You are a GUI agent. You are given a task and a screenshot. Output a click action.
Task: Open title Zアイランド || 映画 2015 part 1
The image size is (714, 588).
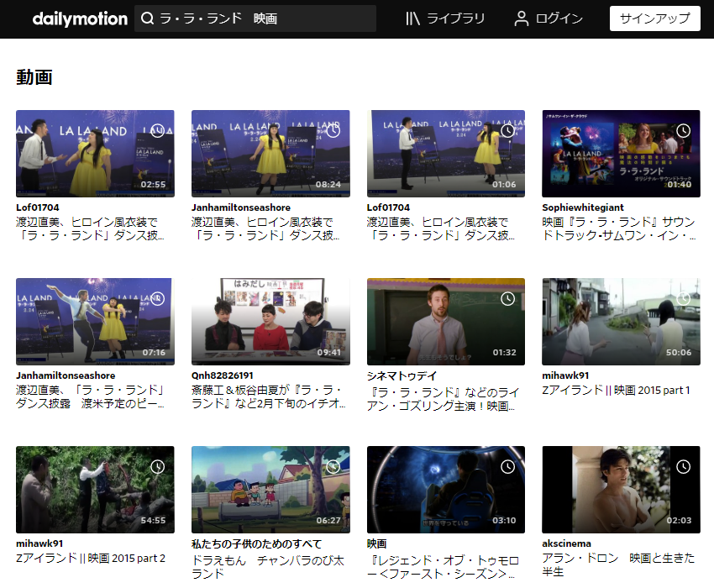click(x=616, y=391)
